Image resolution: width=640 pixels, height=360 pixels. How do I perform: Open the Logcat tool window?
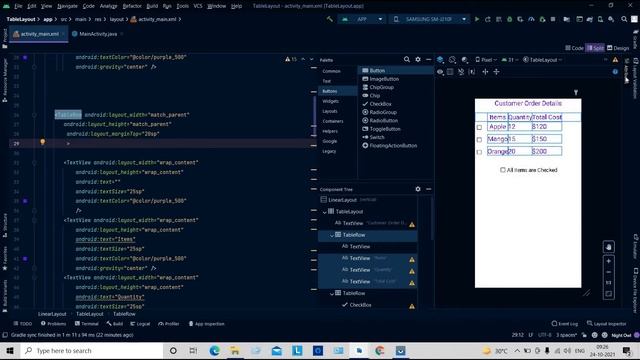coord(140,324)
